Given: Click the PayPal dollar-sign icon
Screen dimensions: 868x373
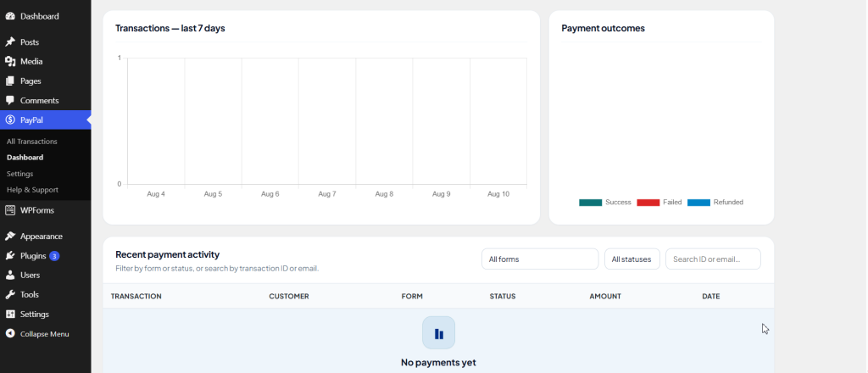Looking at the screenshot, I should click(x=10, y=120).
